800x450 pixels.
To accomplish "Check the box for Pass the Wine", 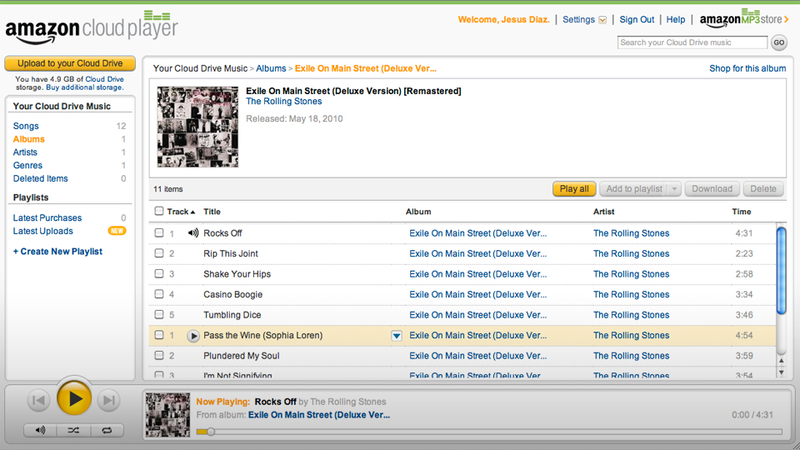I will point(159,335).
